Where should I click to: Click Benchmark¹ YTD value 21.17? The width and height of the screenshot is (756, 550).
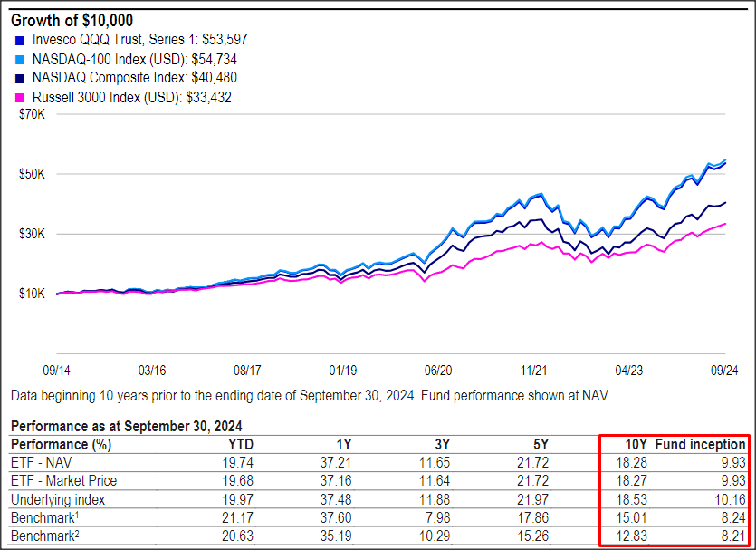tap(238, 517)
